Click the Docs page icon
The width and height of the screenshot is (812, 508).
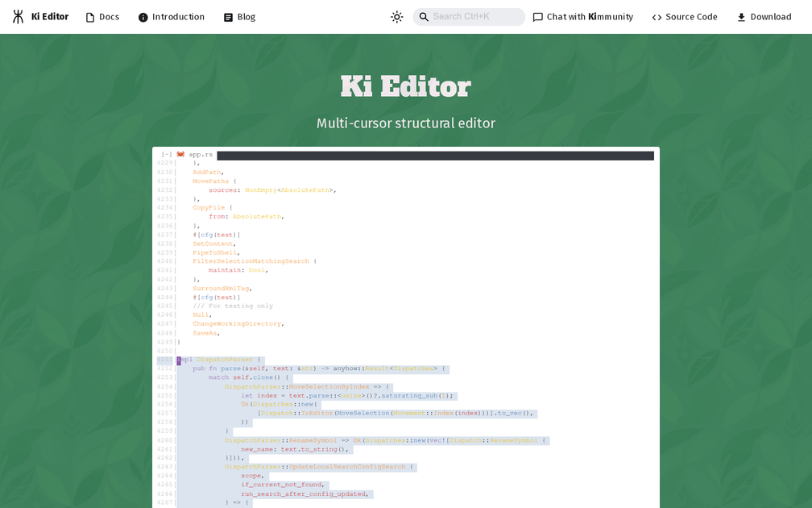90,17
